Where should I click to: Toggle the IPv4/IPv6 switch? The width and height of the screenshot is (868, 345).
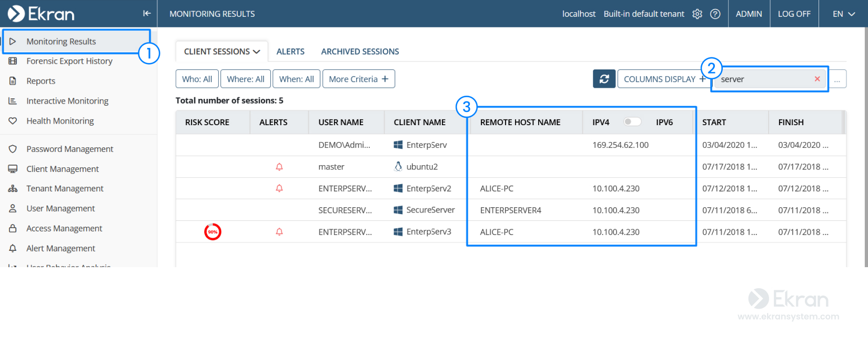point(632,122)
